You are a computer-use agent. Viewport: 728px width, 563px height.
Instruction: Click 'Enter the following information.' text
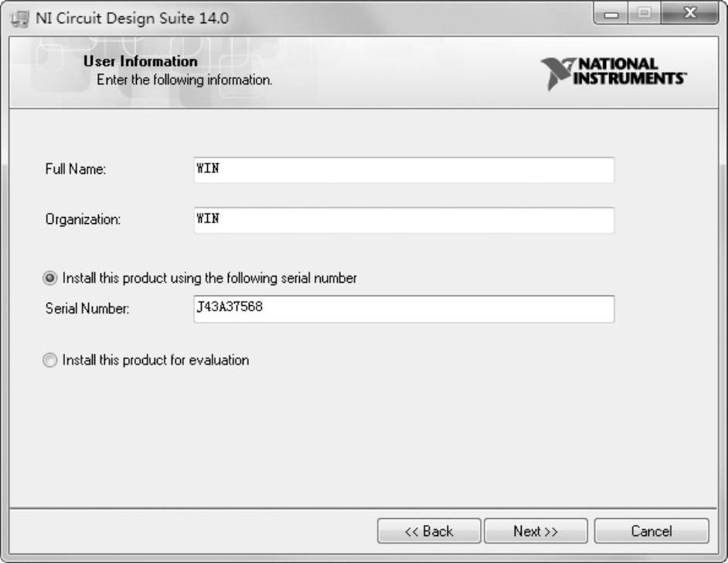tap(185, 80)
